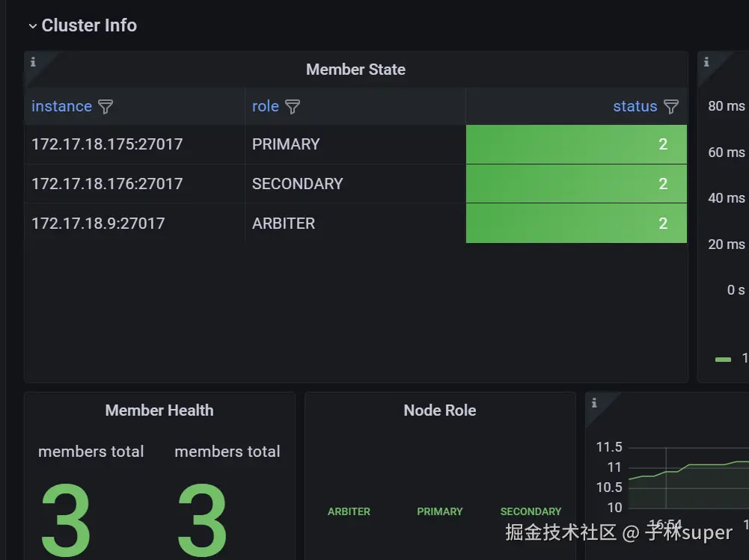Click info icon on bottom-right graph panel
Viewport: 749px width, 560px height.
point(594,403)
